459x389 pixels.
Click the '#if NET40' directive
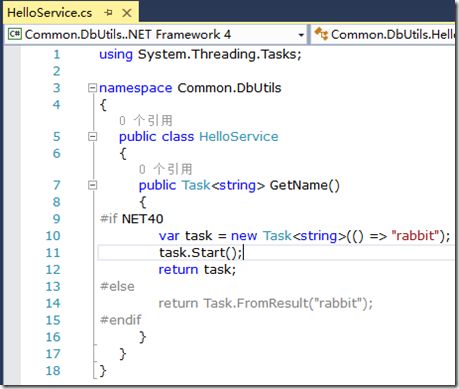pyautogui.click(x=132, y=219)
